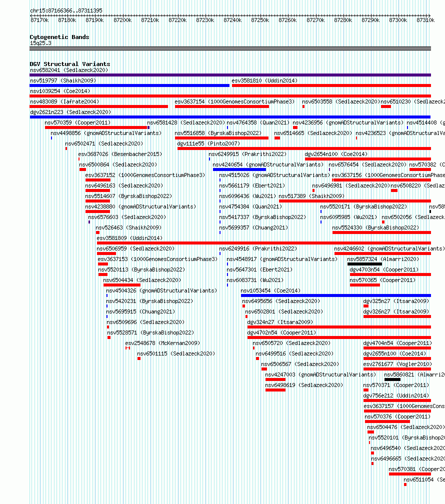Viewport: 445px width, 504px height.
Task: Click nsv6502471 (Sedlazeck2020) label
Action: pos(104,143)
